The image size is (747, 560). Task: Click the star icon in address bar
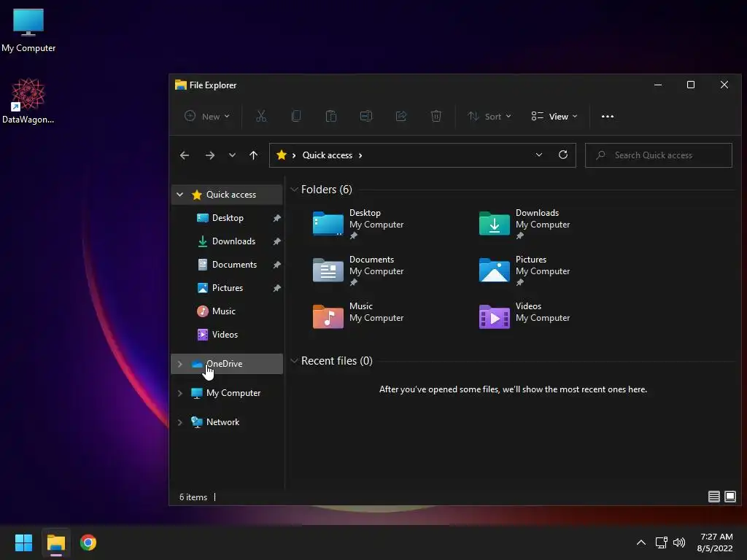pos(281,155)
